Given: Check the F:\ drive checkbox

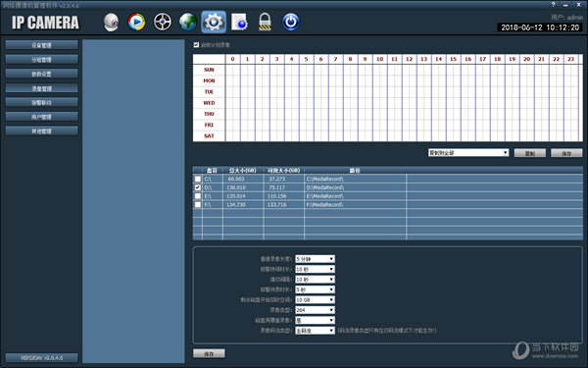Looking at the screenshot, I should coord(198,205).
